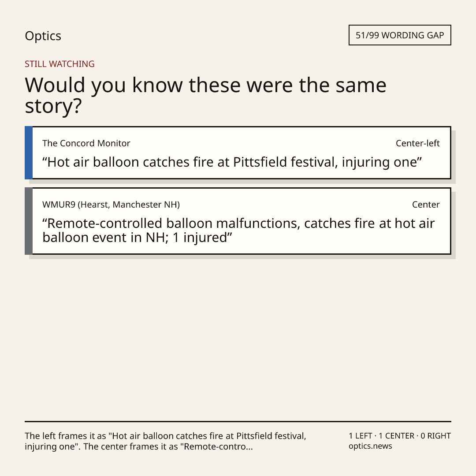
Task: Click the '1 LEFT · 1 CENTER · 0 RIGHT' count
Action: pyautogui.click(x=400, y=436)
